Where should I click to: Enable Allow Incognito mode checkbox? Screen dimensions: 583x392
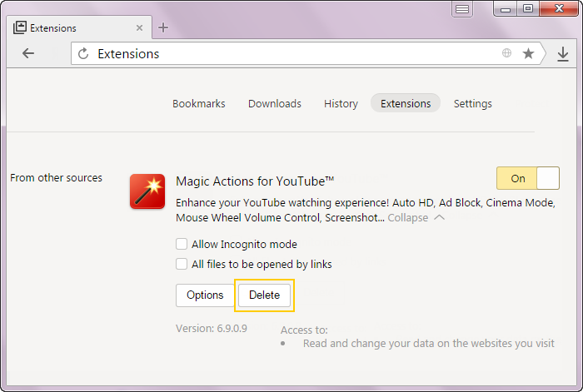182,244
